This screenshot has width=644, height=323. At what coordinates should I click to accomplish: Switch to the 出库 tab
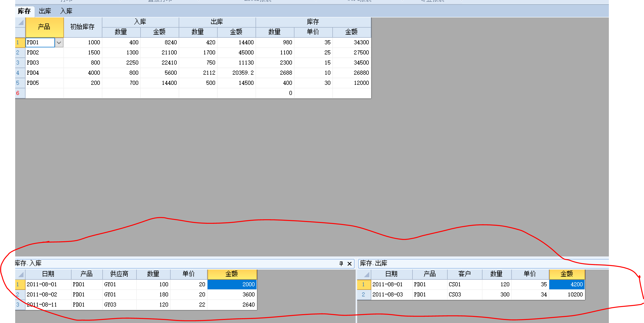45,11
